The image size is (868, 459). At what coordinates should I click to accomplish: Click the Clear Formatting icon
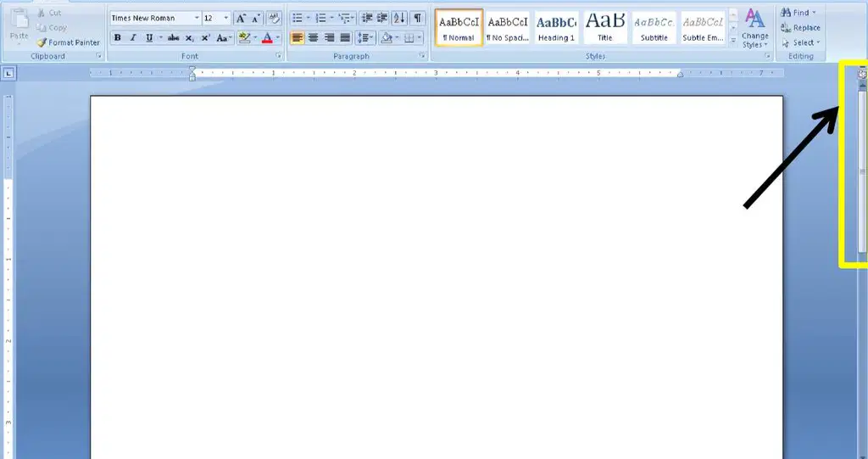point(274,19)
